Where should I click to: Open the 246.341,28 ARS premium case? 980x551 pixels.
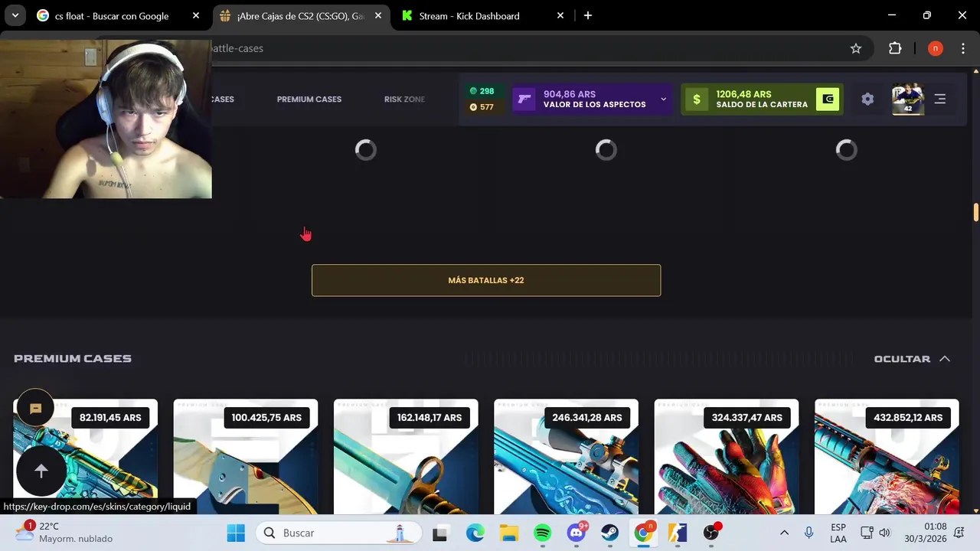point(566,456)
